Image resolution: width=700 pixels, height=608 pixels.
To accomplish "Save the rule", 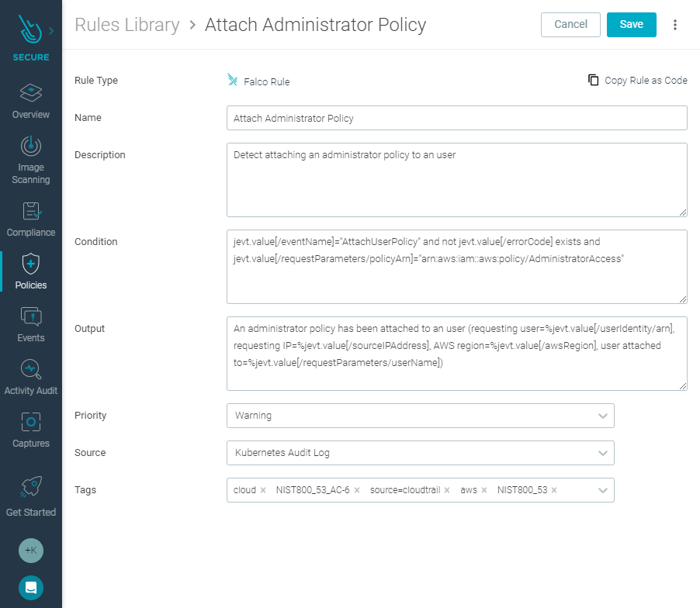I will tap(631, 25).
